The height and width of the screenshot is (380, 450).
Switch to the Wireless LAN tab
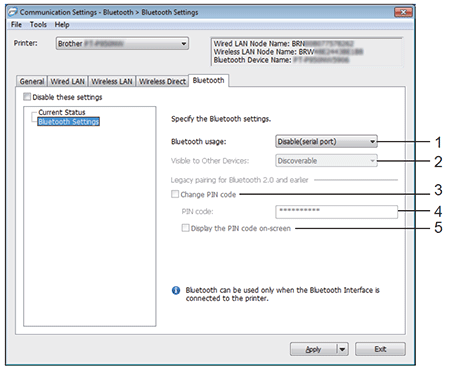click(x=112, y=81)
